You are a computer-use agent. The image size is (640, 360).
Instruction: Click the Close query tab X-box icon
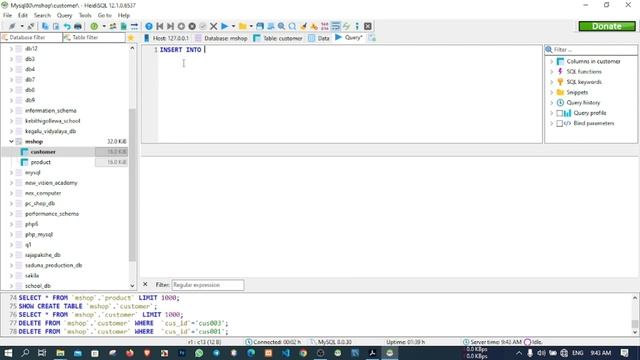pos(368,26)
